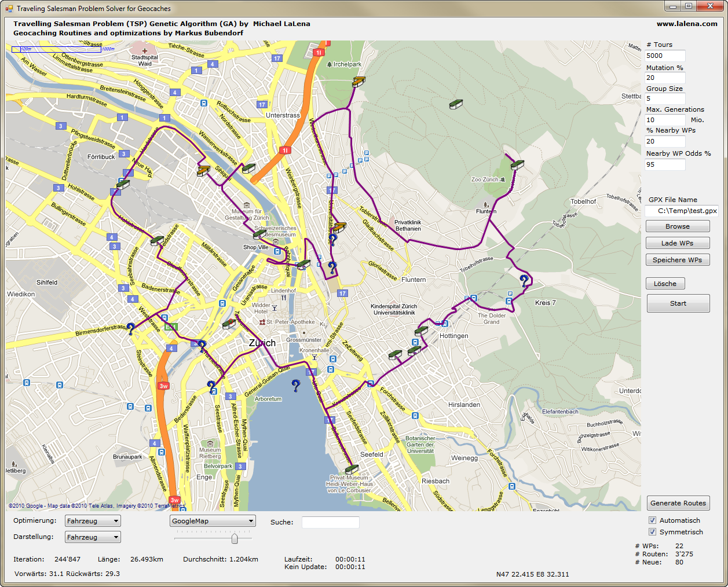Click the Länge value 26.493km

point(147,559)
